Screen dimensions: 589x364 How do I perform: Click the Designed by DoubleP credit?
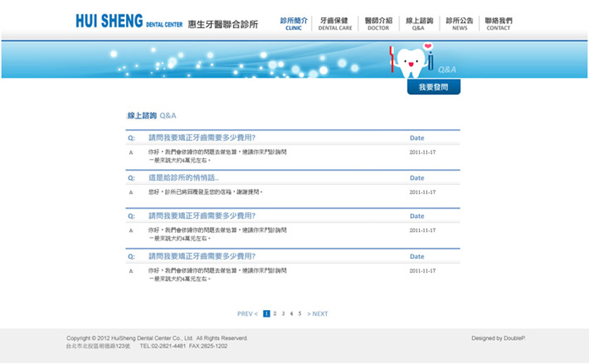pyautogui.click(x=498, y=338)
